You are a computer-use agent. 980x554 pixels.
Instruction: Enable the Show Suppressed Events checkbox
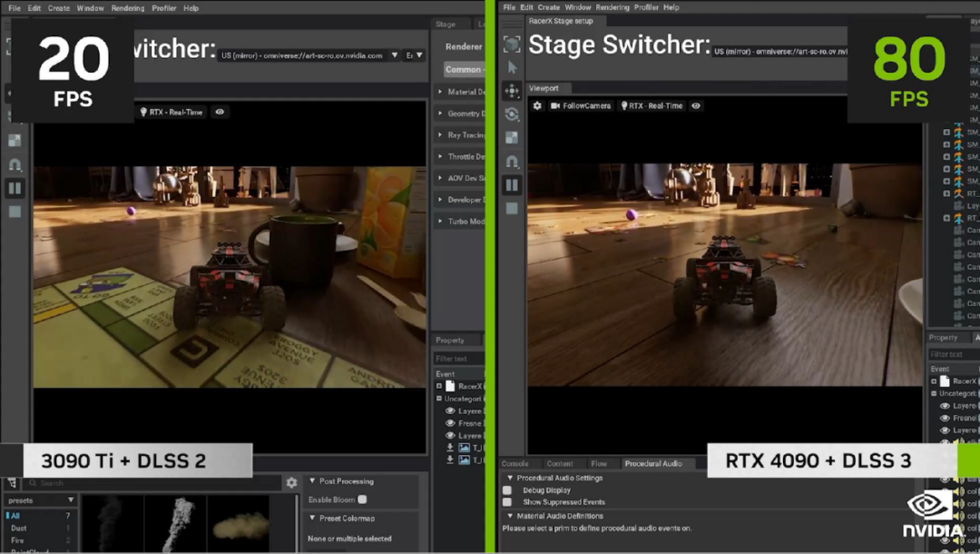(507, 501)
